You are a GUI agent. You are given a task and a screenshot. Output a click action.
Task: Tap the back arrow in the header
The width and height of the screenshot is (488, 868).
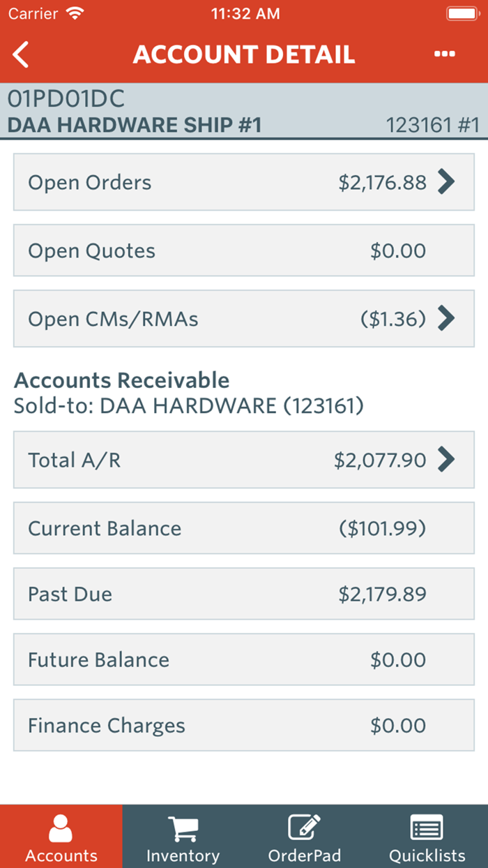20,54
